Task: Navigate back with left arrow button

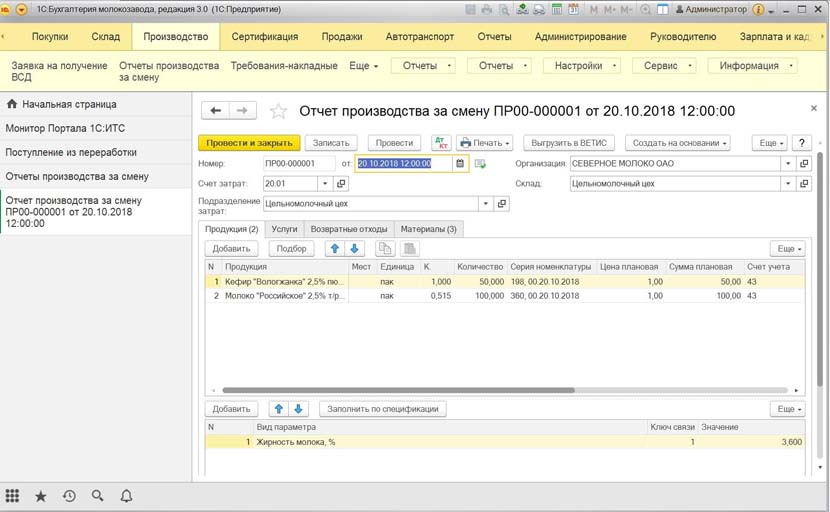Action: tap(216, 111)
